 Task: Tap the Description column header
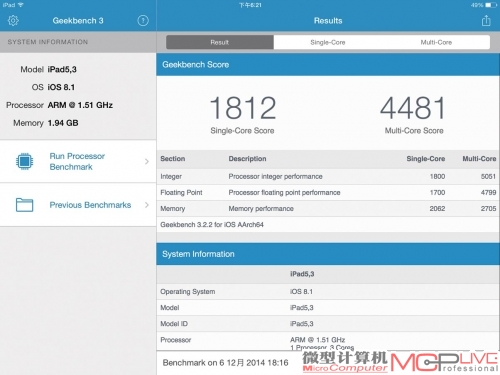coord(247,159)
